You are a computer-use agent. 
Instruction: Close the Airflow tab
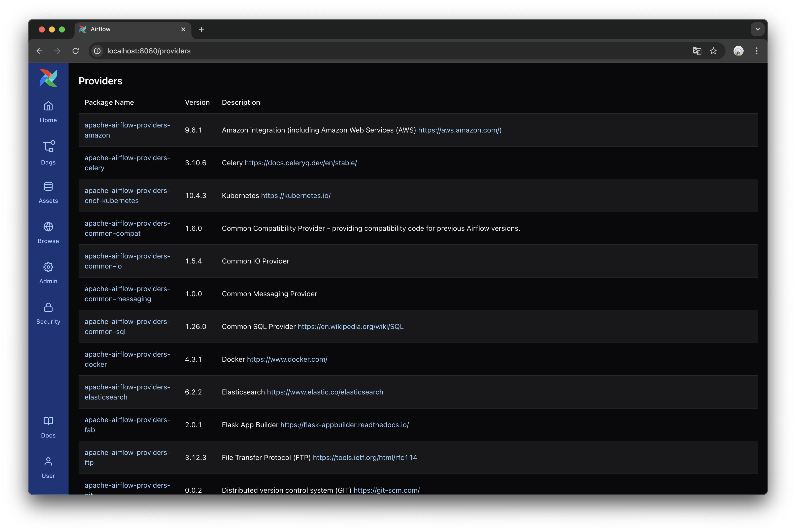[x=183, y=29]
